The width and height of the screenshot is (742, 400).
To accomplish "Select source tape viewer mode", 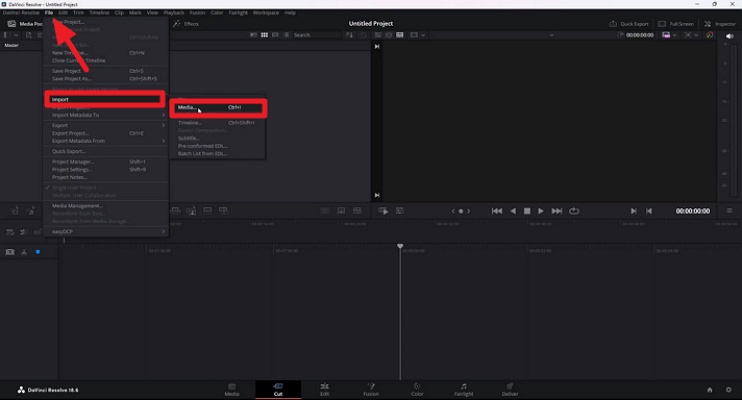I will point(389,35).
